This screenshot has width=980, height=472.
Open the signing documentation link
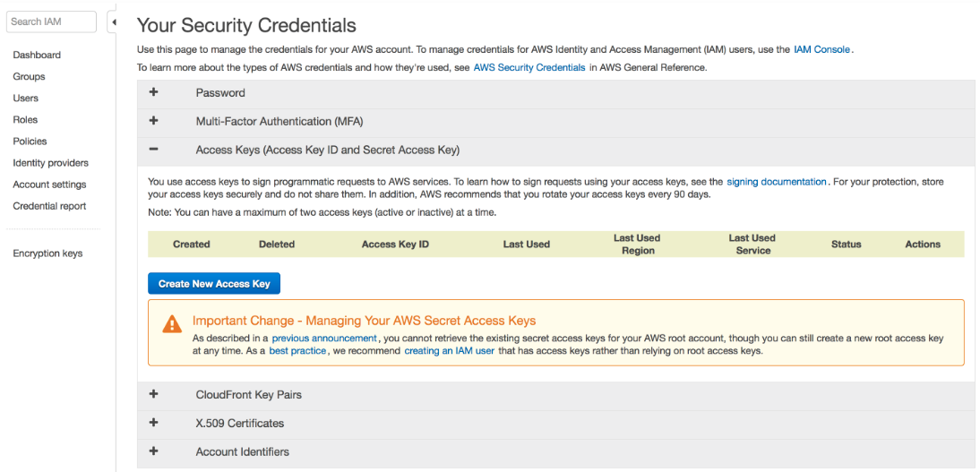click(x=777, y=182)
